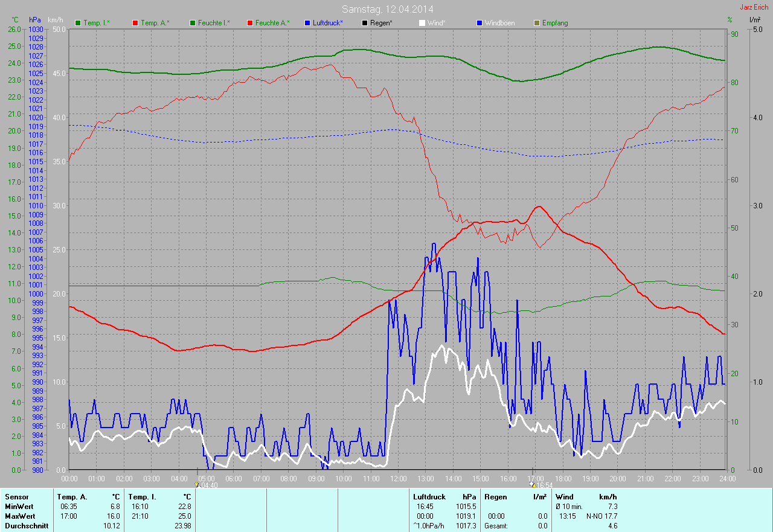
Task: Click the outdoor average value '10.12'
Action: 111,526
